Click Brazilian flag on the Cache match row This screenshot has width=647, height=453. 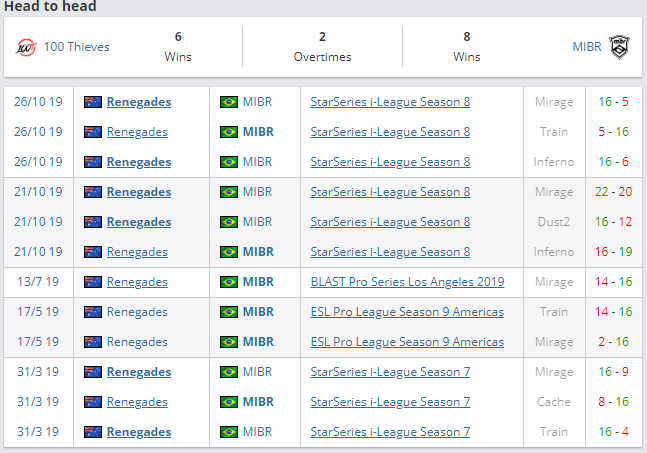(x=229, y=402)
